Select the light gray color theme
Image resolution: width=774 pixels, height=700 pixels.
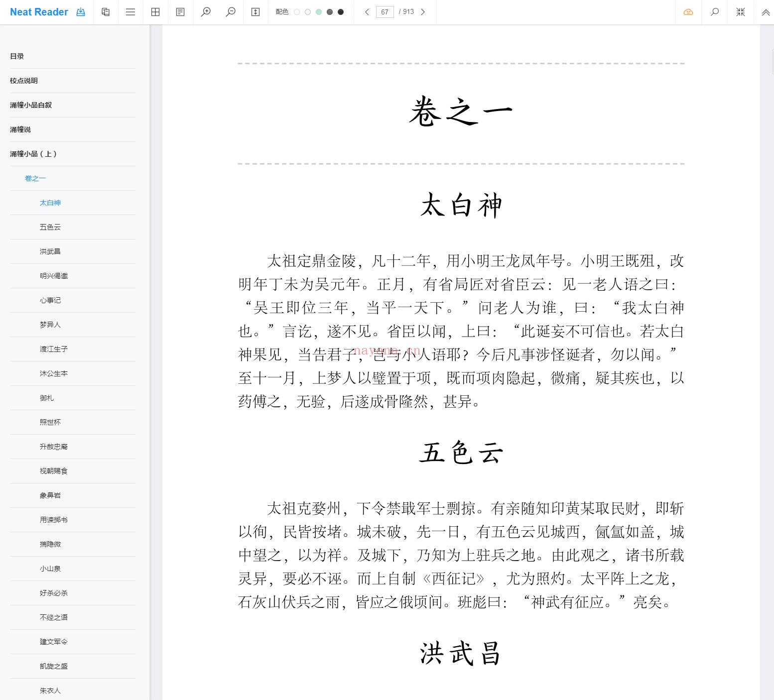[x=308, y=12]
